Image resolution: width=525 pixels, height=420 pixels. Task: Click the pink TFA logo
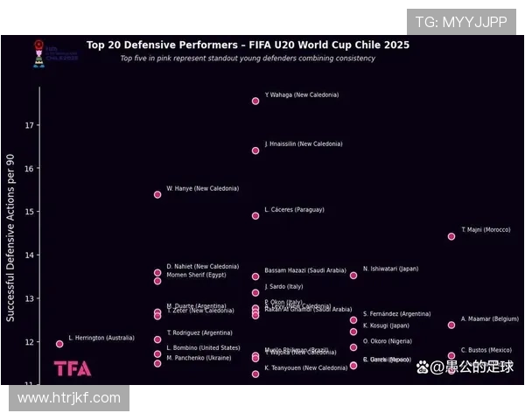point(72,368)
